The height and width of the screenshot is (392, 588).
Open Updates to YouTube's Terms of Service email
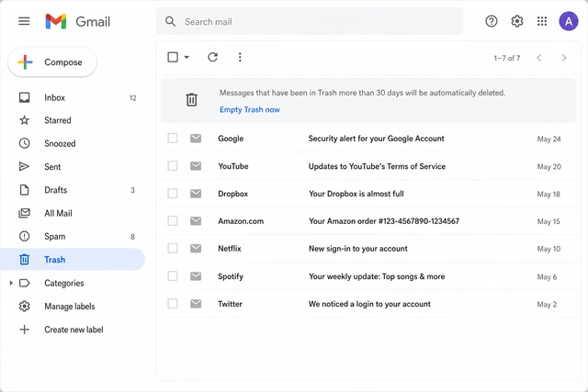(x=369, y=166)
